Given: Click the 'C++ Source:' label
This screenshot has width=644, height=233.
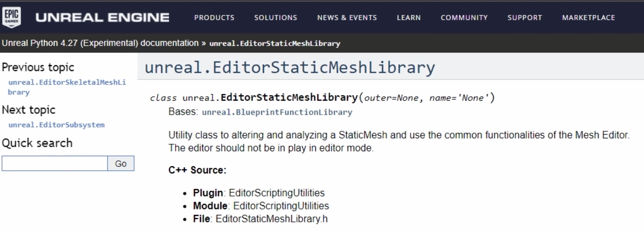Looking at the screenshot, I should coord(197,170).
